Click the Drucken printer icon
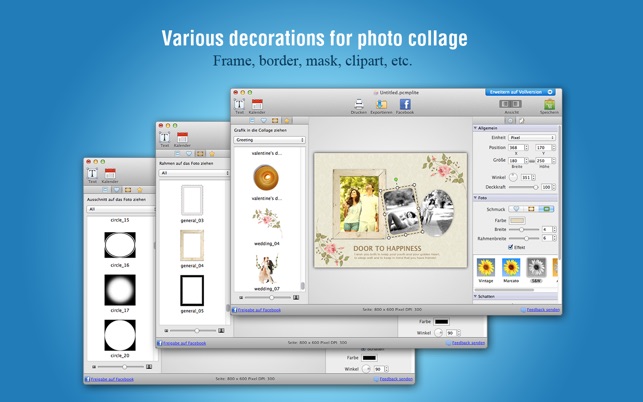Screen dimensions: 643x402 (x=359, y=104)
